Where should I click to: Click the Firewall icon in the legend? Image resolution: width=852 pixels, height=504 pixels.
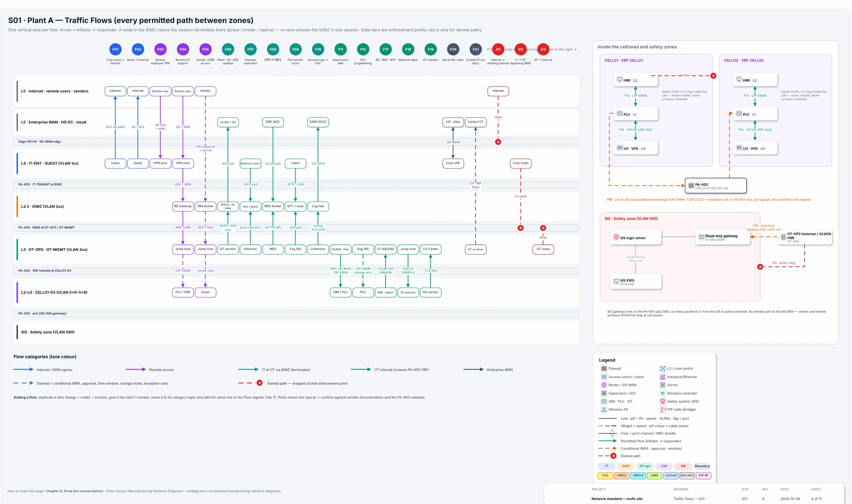point(604,368)
